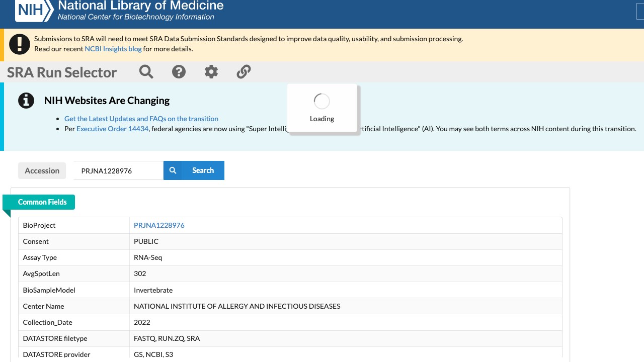The height and width of the screenshot is (362, 644).
Task: Click the DATASTORE filetype value FASTQ, RUN.ZQ, SRA
Action: [x=167, y=338]
